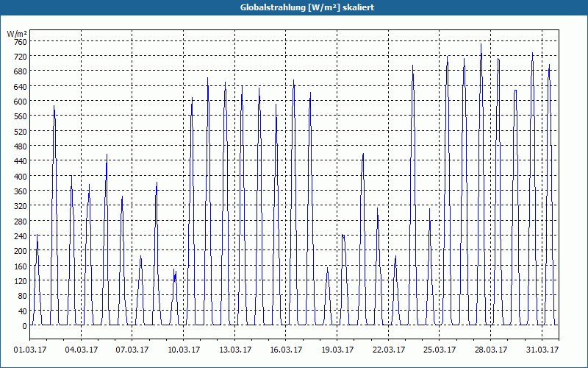Click the 40 y-axis value
Screen dimensions: 588x368
(23, 311)
